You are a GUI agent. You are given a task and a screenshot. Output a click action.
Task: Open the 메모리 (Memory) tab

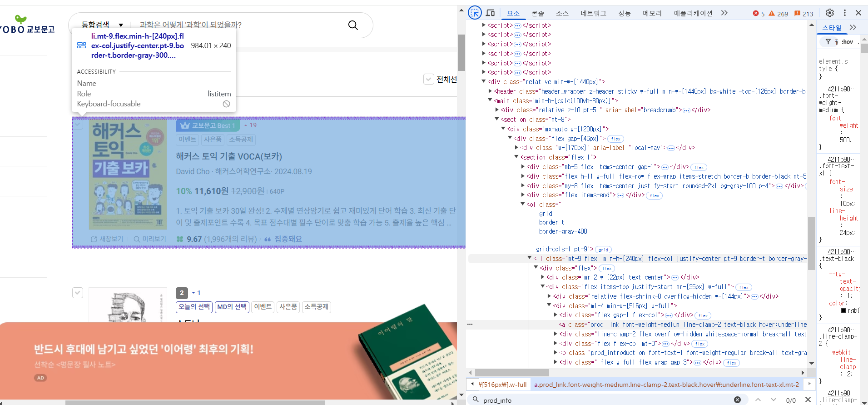652,13
